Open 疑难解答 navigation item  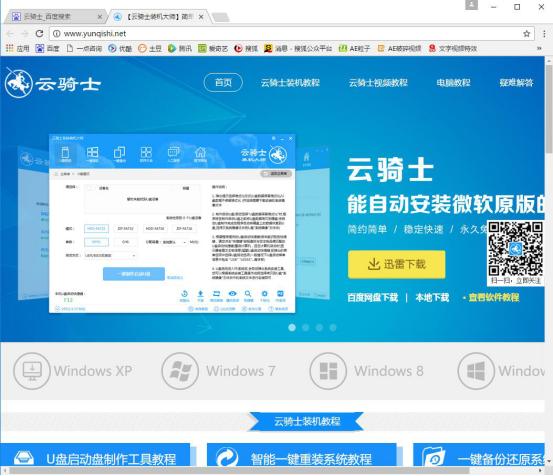point(516,83)
